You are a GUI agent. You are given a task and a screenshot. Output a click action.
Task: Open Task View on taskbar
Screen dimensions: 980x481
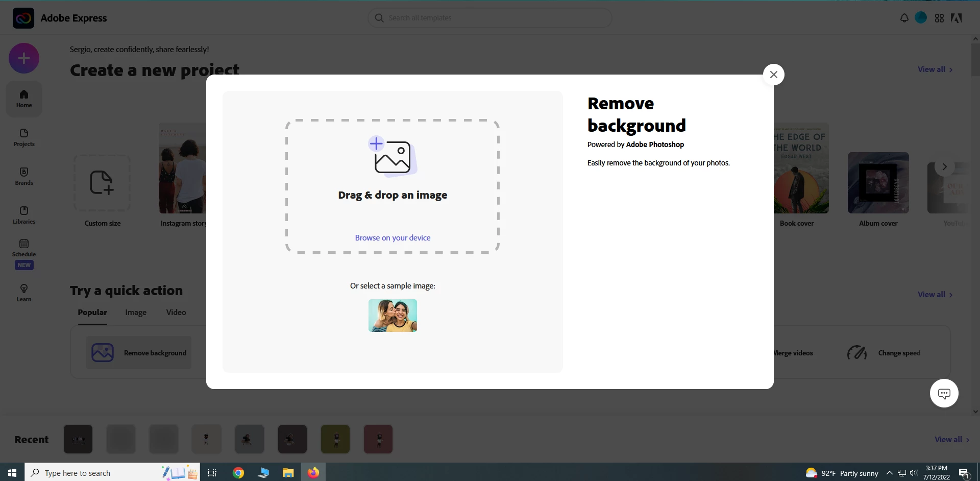click(x=212, y=473)
